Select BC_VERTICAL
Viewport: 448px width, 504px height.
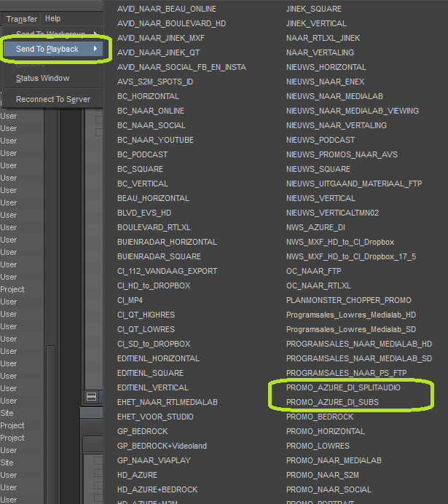pyautogui.click(x=143, y=184)
